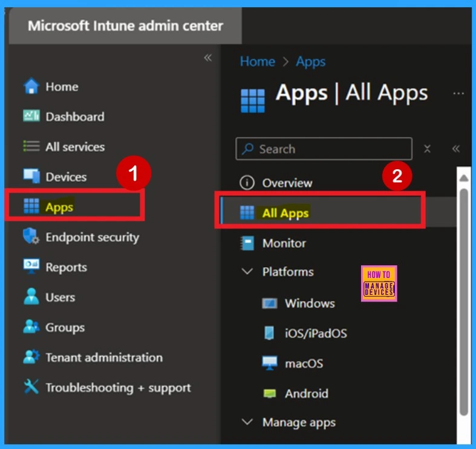Select Android under Platforms

tap(306, 393)
